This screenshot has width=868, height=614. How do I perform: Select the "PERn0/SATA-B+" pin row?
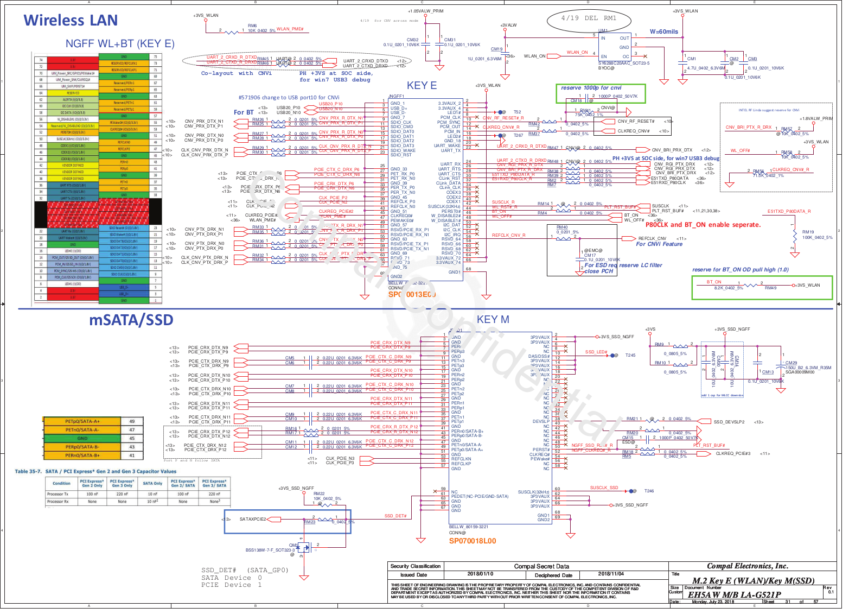coord(93,455)
